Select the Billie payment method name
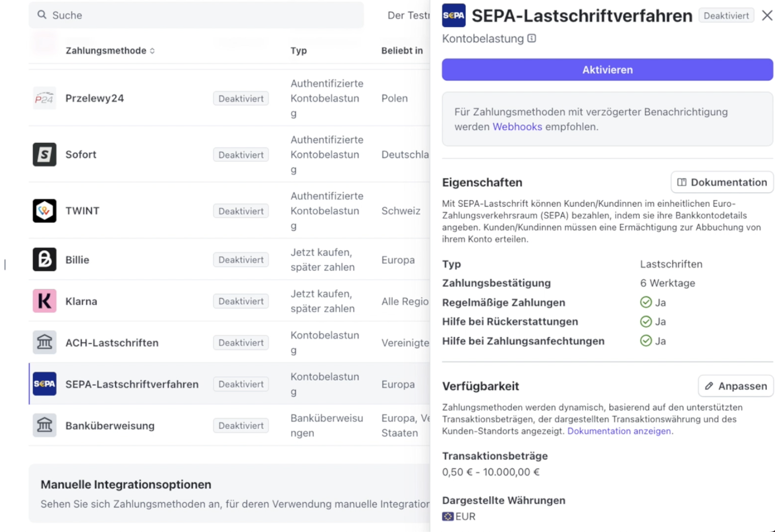The height and width of the screenshot is (532, 775). 77,260
